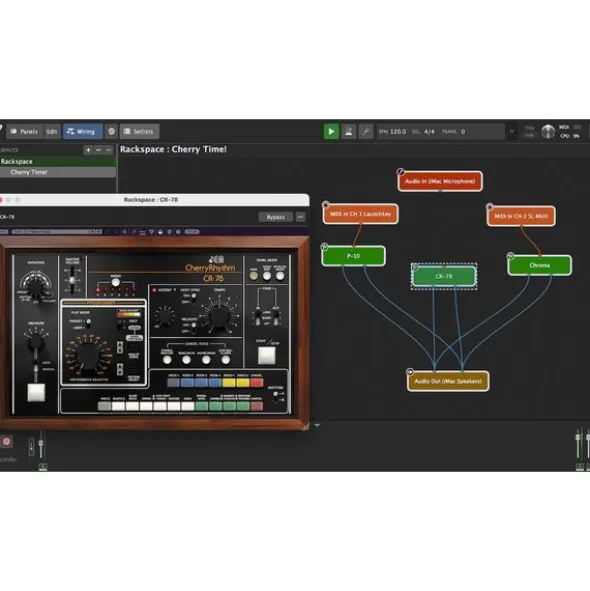Collapse panel using arrow below plugin window corner
Screen dimensions: 590x591
point(317,425)
